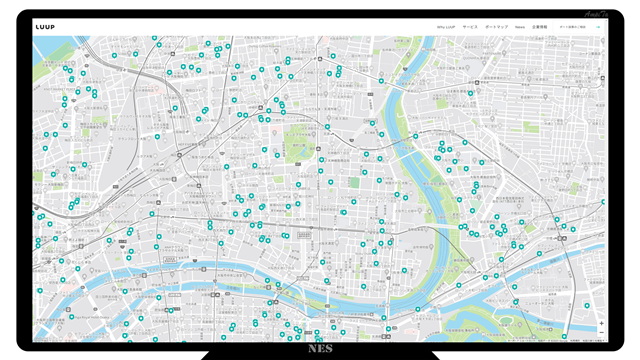Image resolution: width=640 pixels, height=360 pixels.
Task: Select the port marker cut off at map's right edge
Action: [x=603, y=202]
